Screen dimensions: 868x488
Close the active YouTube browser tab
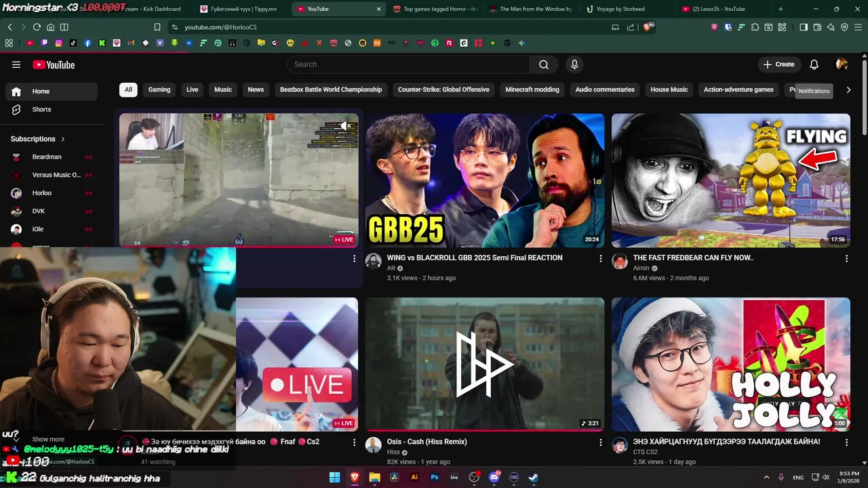point(378,9)
